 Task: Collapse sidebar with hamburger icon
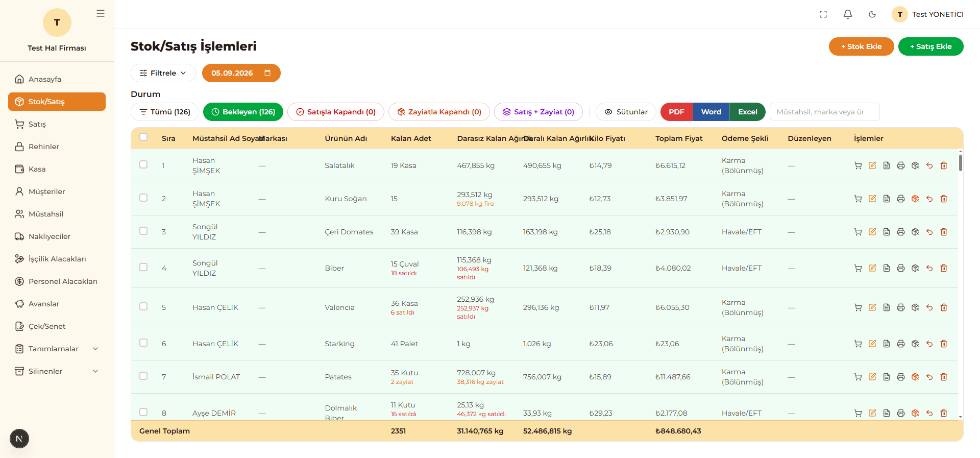tap(101, 13)
